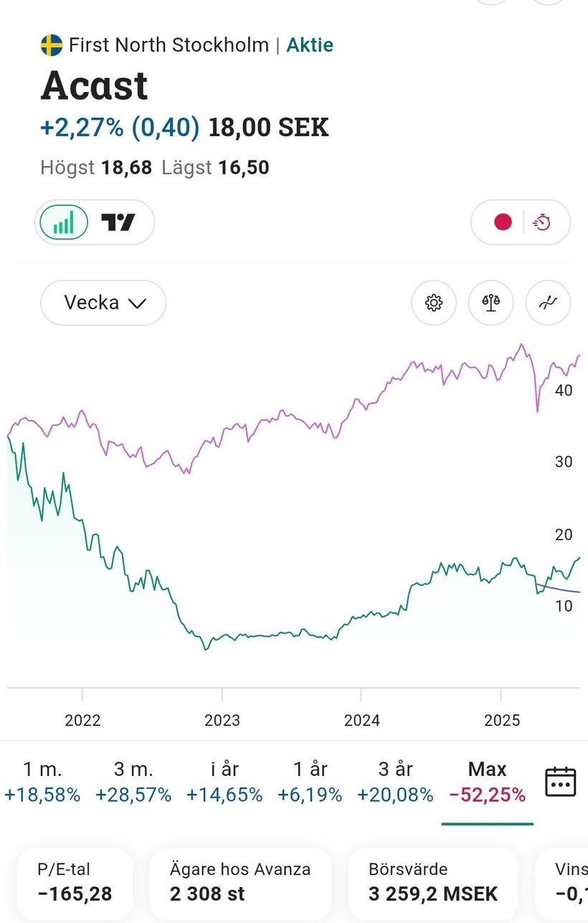Tap the Ägare hos Avanza card
Screen dimensions: 588x923
(240, 883)
